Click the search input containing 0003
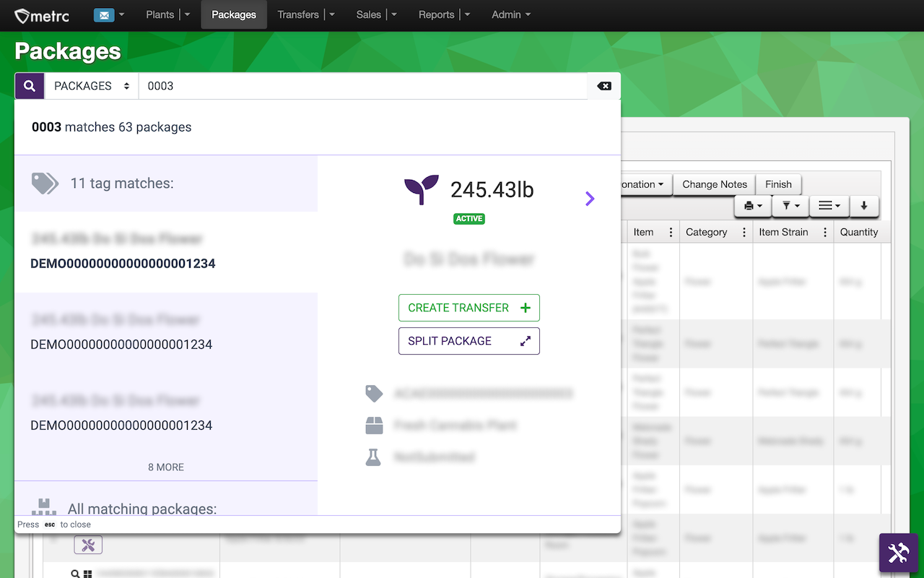The image size is (924, 578). click(363, 86)
